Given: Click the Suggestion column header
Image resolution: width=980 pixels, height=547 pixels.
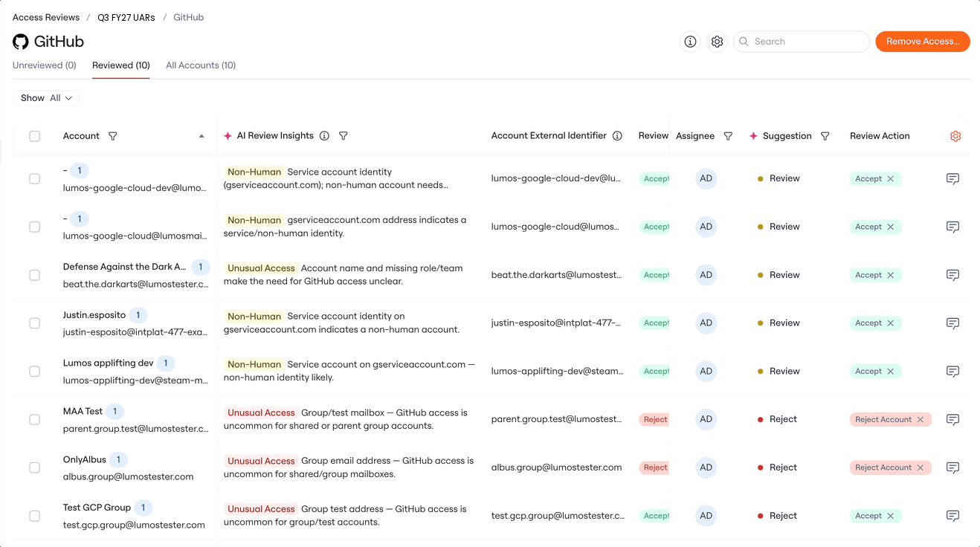Looking at the screenshot, I should (x=787, y=136).
